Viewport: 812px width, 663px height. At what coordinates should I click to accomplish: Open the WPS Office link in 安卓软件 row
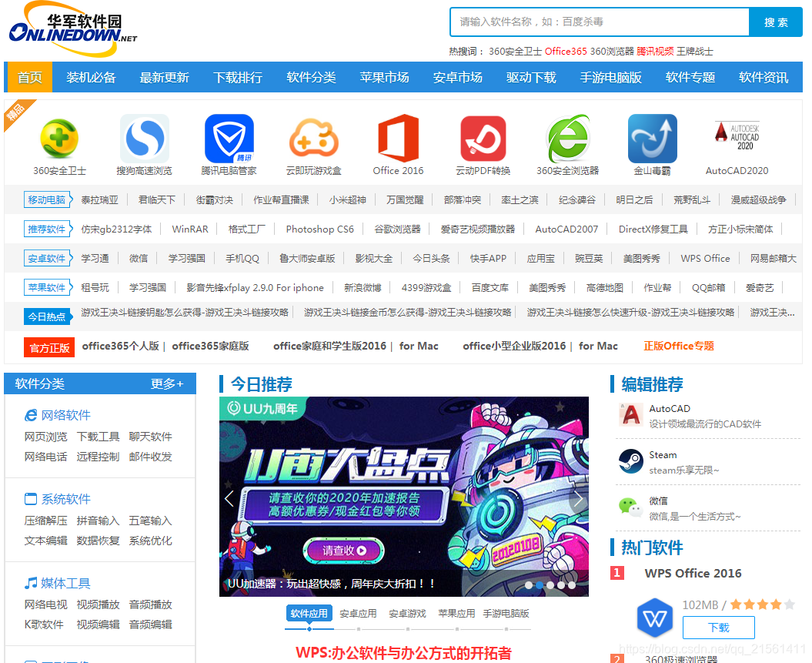(x=705, y=259)
